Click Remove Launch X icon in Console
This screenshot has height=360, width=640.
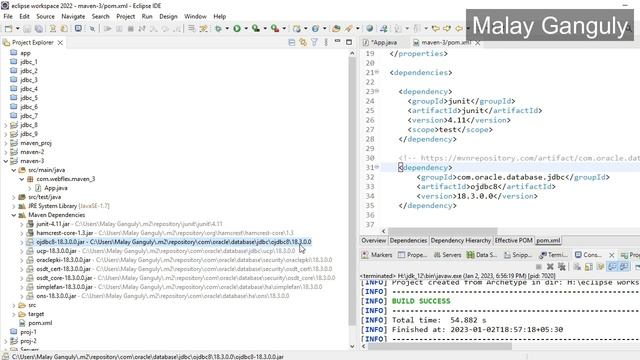(x=550, y=267)
